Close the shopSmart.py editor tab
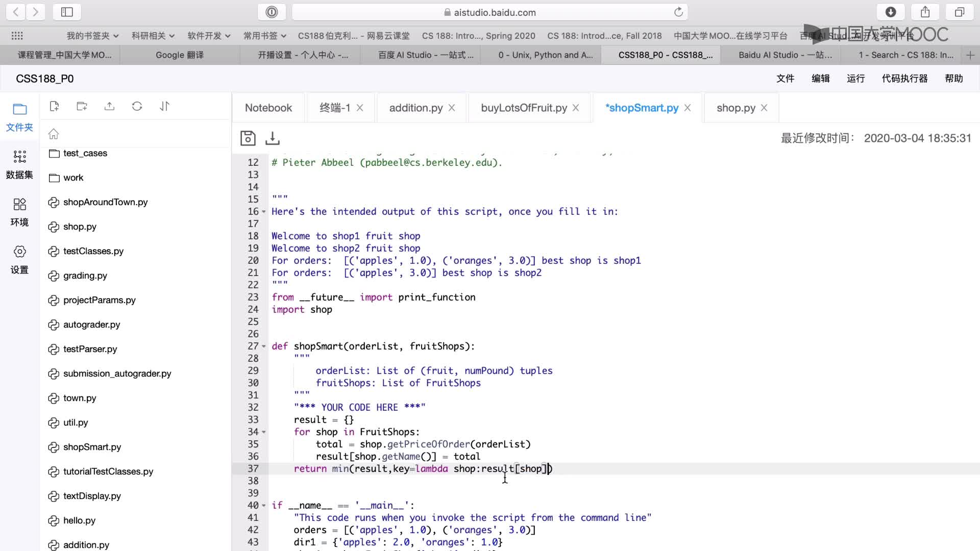 coord(688,108)
